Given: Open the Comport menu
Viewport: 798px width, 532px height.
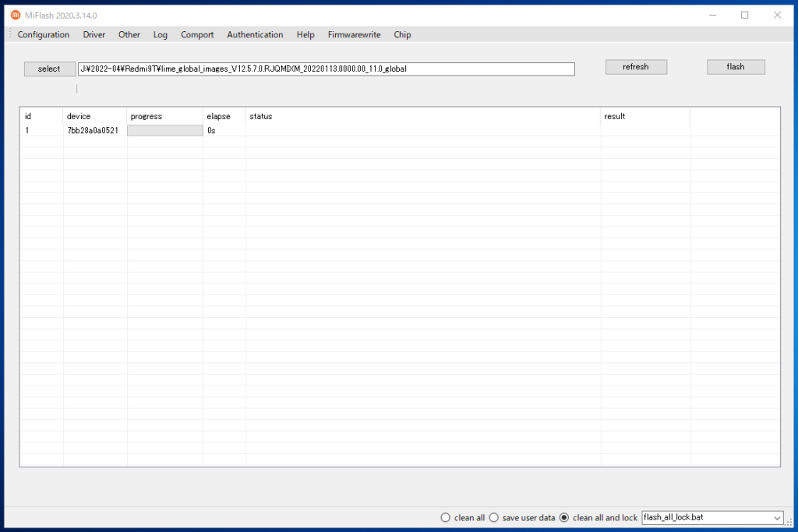Looking at the screenshot, I should coord(197,34).
